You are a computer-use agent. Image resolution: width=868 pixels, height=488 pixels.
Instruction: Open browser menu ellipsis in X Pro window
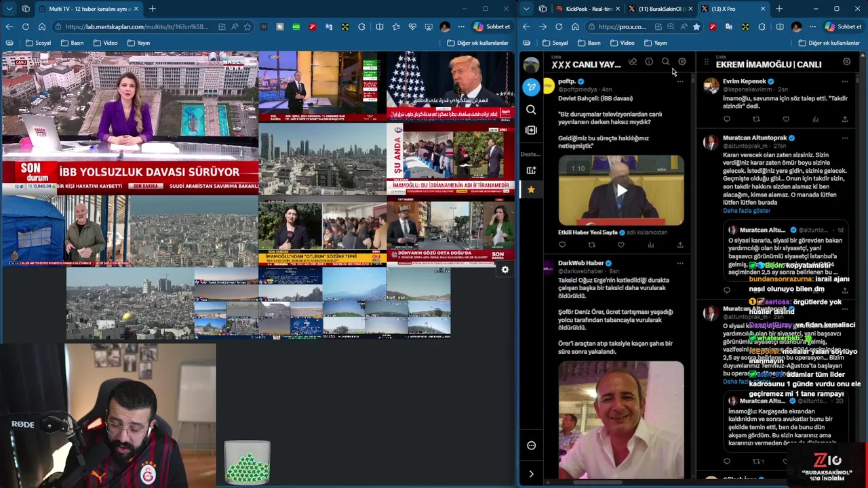click(x=812, y=26)
